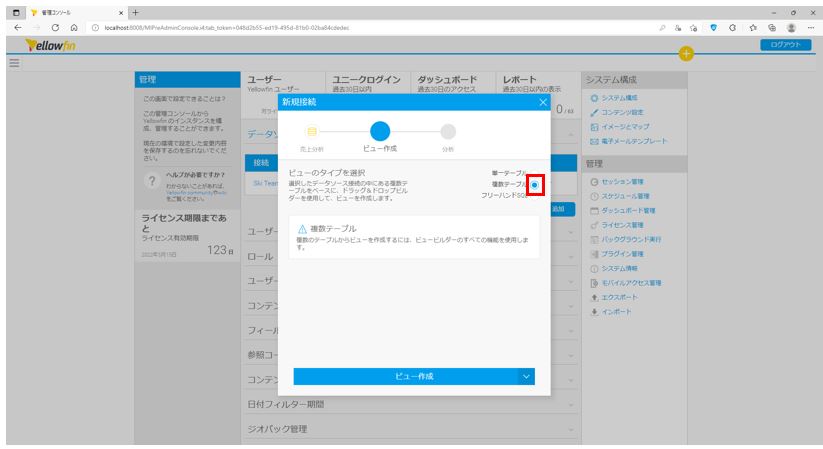Expand the 参照コー section chevron
823x449 pixels.
coord(571,356)
